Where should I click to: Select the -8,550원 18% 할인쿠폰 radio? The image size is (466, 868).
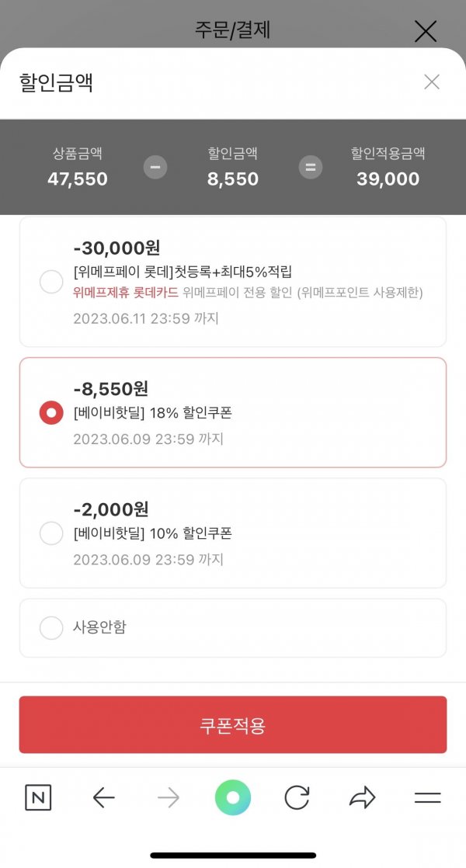tap(51, 412)
